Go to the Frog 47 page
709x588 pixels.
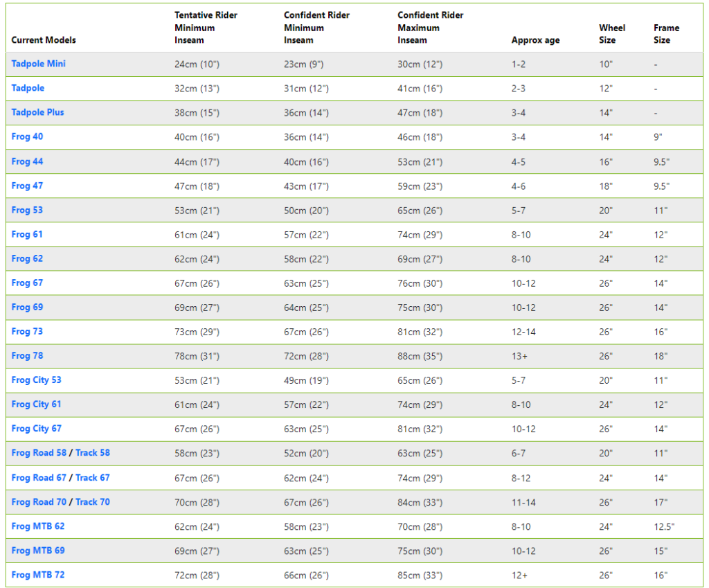tap(27, 186)
